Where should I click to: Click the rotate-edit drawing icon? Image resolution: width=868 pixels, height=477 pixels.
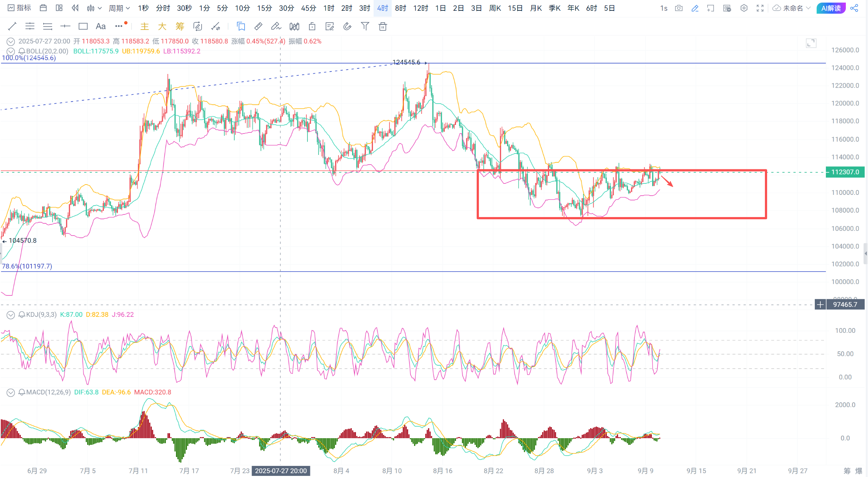coord(198,26)
